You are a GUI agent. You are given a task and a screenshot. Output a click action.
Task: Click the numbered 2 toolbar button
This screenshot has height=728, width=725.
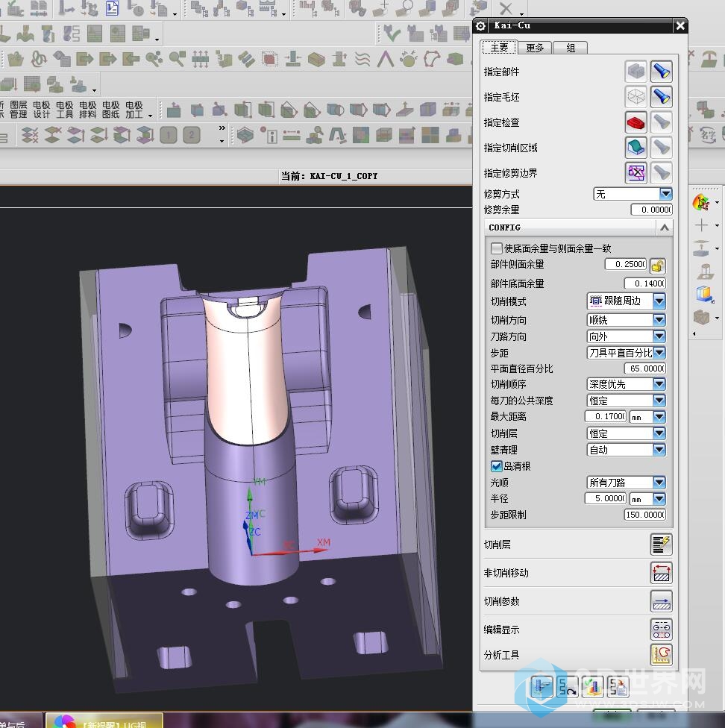[x=191, y=135]
